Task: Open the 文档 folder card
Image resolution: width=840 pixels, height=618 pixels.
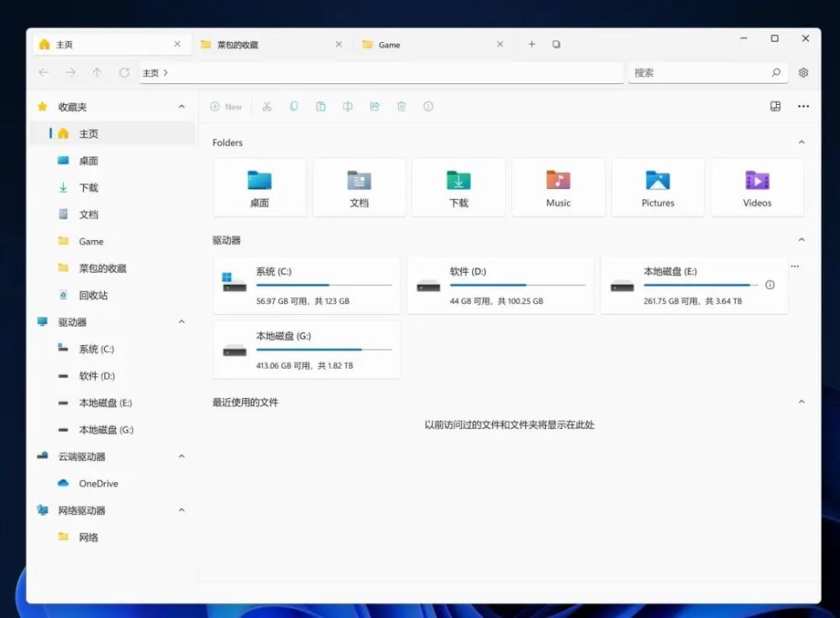Action: (359, 187)
